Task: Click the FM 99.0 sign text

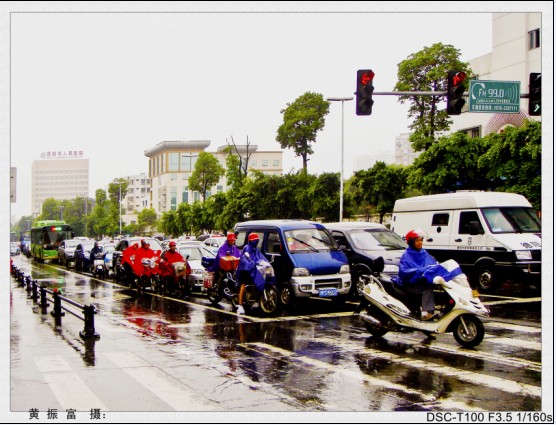Action: coord(491,93)
